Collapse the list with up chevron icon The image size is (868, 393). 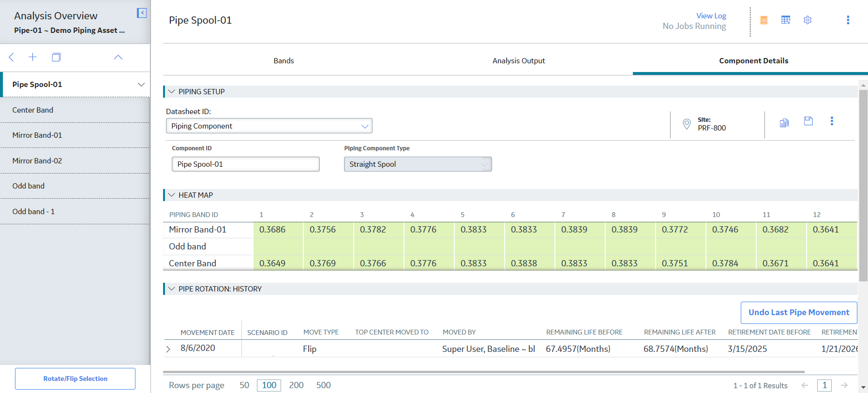click(x=118, y=57)
